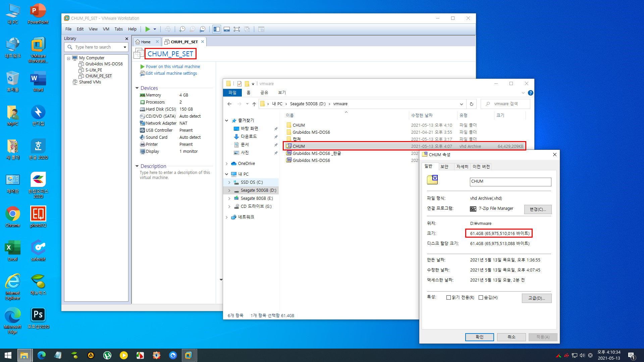The height and width of the screenshot is (362, 644).
Task: Open the Library search filter dropdown
Action: click(x=125, y=47)
